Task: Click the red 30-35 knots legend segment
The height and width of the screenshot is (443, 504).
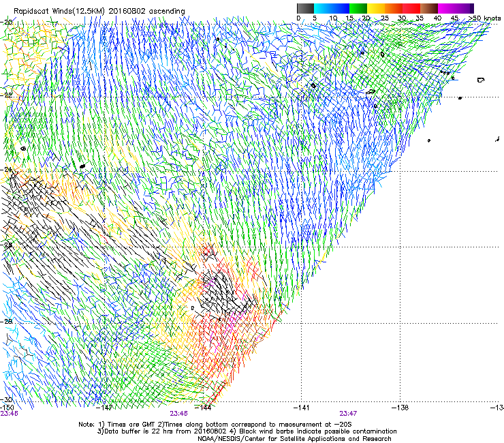Action: [x=411, y=8]
